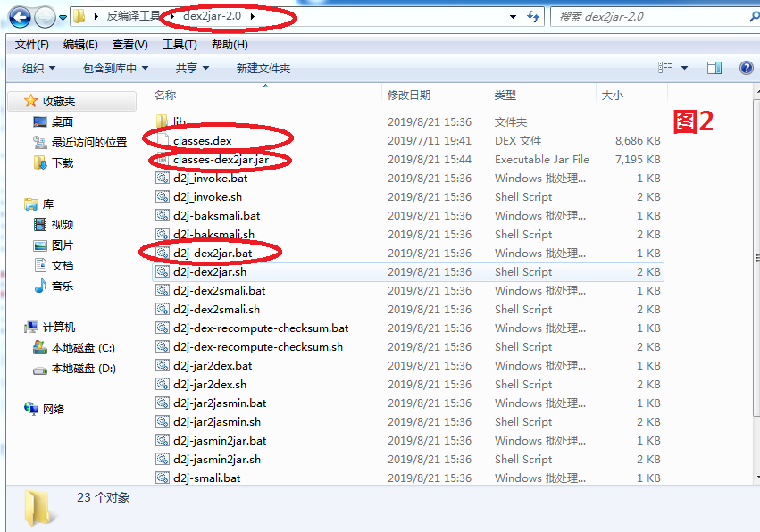Select 库 in navigation pane
This screenshot has height=532, width=760.
point(48,204)
